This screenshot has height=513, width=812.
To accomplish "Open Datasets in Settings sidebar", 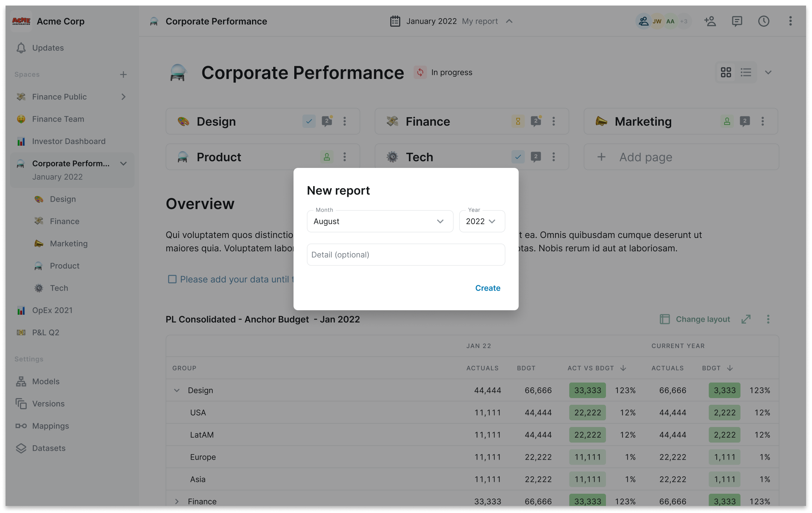I will [49, 448].
